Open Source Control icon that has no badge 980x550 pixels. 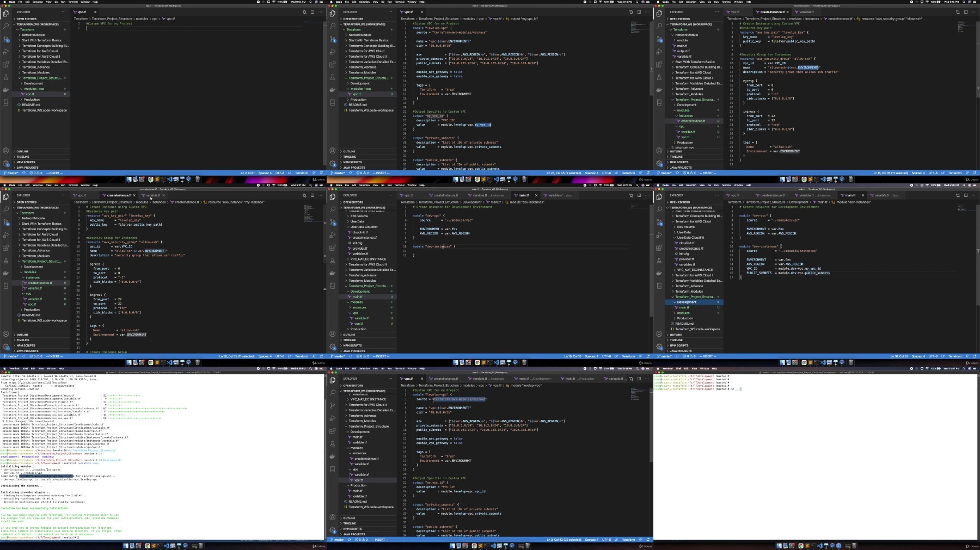point(333,405)
